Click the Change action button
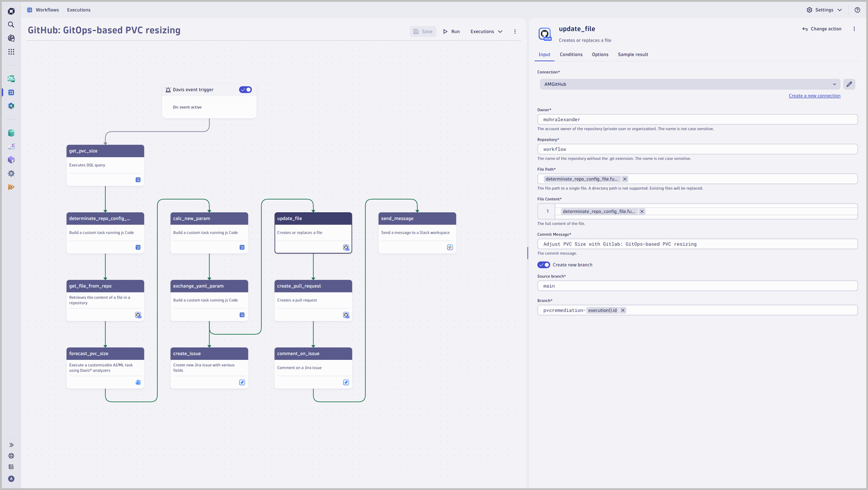868x490 pixels. tap(822, 29)
